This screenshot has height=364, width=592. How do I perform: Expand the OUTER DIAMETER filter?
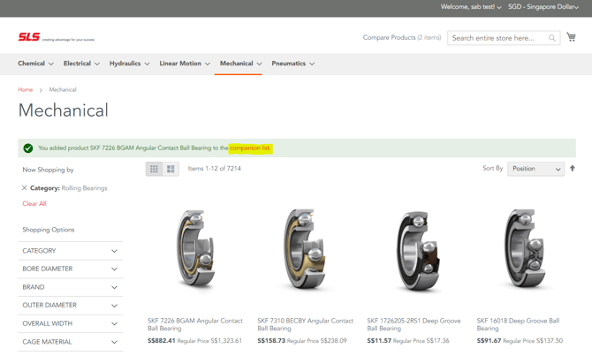click(x=70, y=305)
